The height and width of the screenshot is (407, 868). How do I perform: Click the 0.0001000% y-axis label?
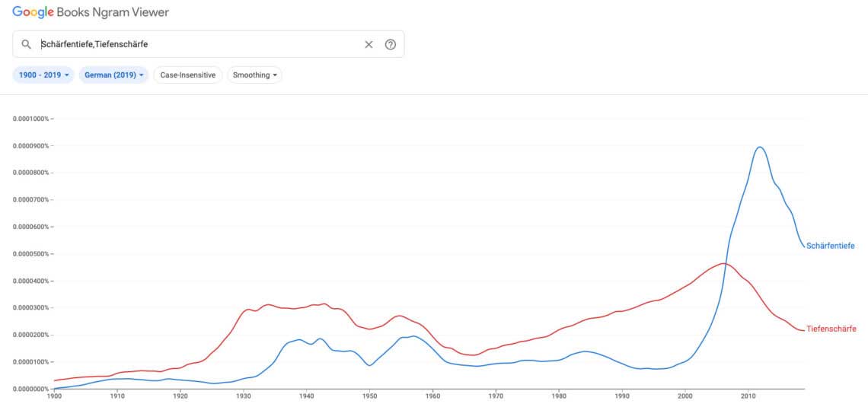point(31,119)
